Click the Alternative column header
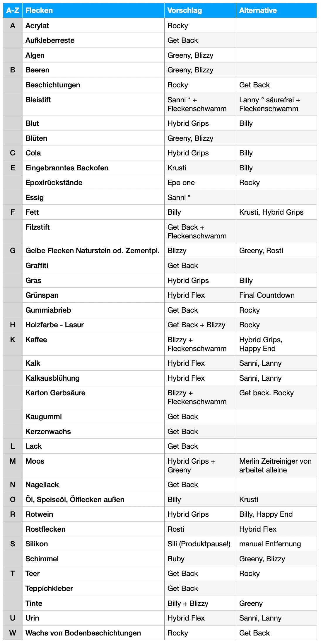321x644 pixels. pos(276,11)
